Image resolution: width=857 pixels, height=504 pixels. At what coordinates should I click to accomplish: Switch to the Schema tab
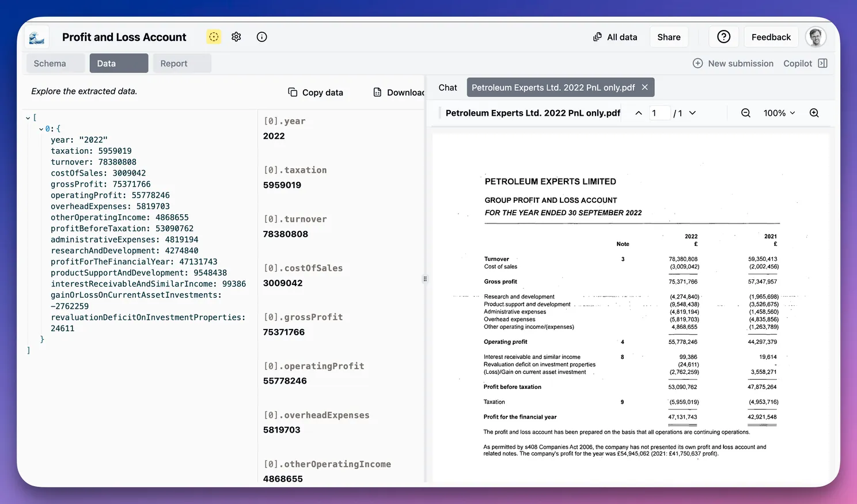point(50,63)
